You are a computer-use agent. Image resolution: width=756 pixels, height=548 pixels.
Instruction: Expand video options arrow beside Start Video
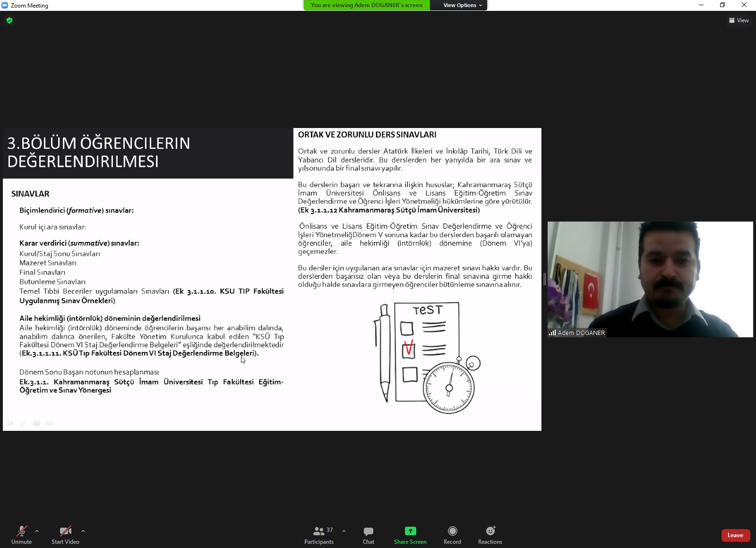pos(83,531)
